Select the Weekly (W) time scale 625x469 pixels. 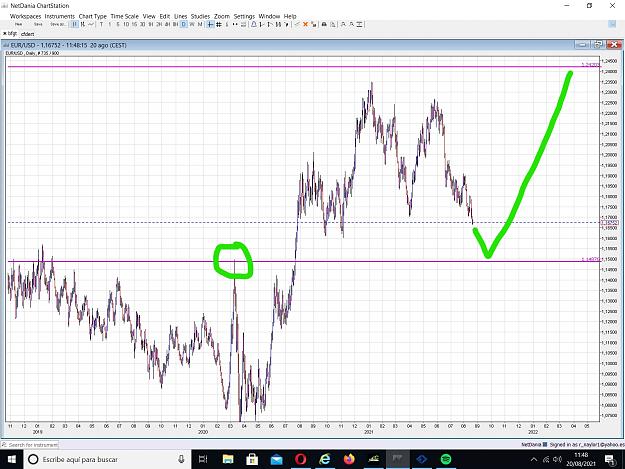tap(192, 24)
